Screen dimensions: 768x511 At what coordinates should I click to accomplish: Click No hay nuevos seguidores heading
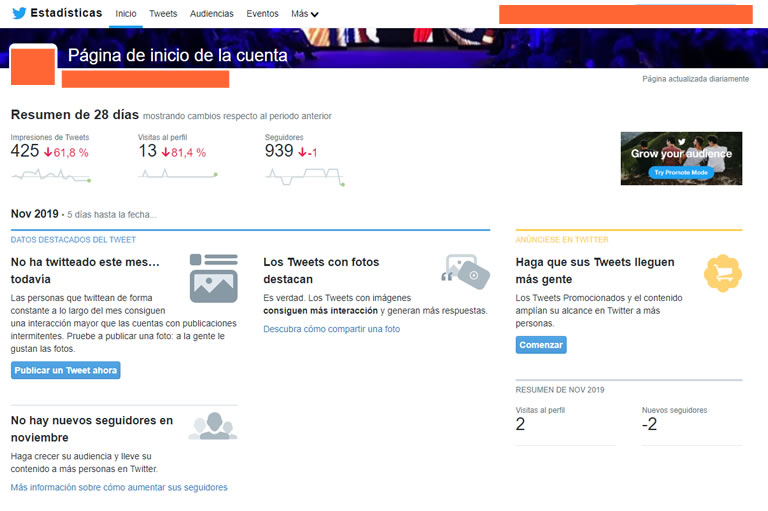(x=92, y=429)
